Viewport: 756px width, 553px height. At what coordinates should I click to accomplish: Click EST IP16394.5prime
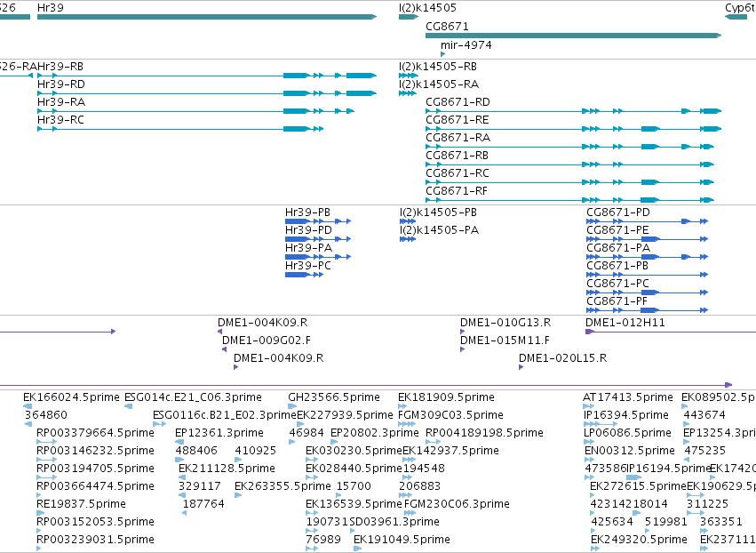625,415
